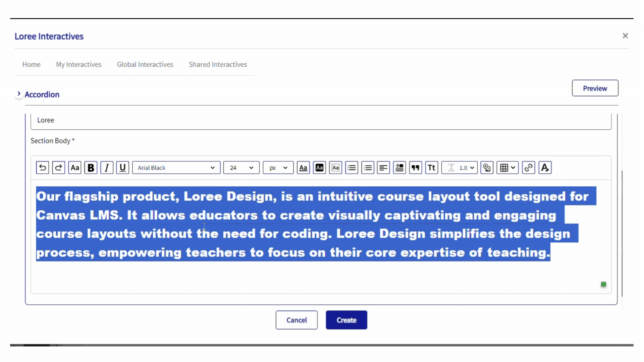Viewport: 644px width, 362px height.
Task: Click the text background color icon
Action: [319, 168]
